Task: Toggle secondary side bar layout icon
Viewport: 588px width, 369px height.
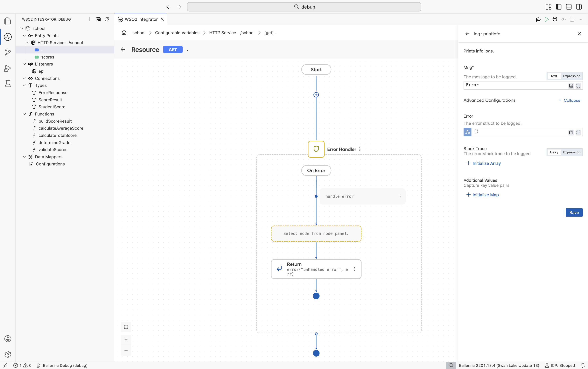Action: coord(579,7)
